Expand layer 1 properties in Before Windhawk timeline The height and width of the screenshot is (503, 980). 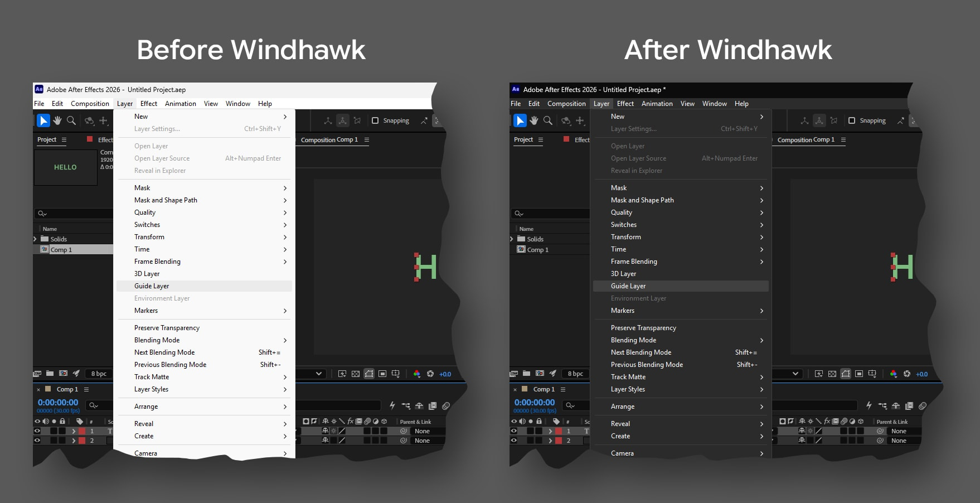[74, 431]
